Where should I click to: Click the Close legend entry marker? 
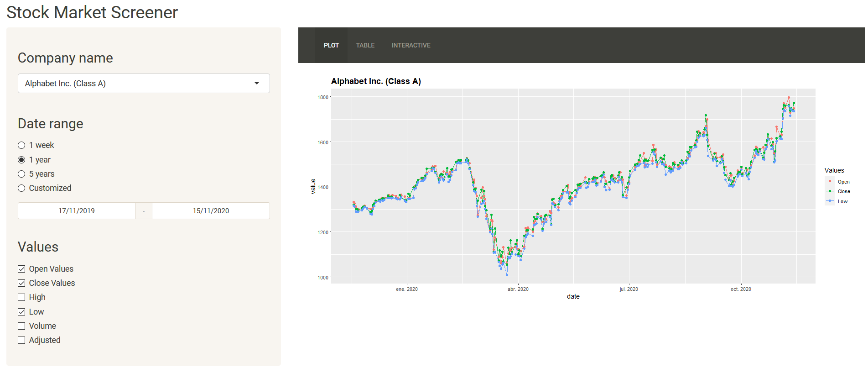[x=830, y=191]
